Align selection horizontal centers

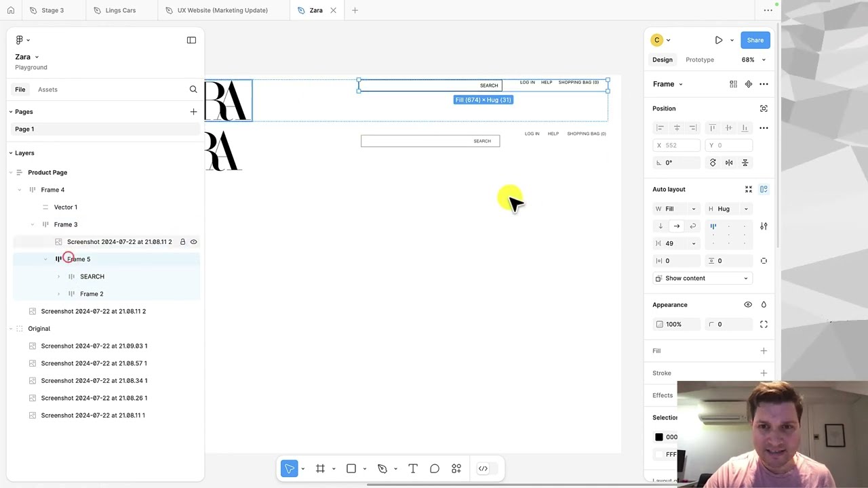pyautogui.click(x=676, y=127)
